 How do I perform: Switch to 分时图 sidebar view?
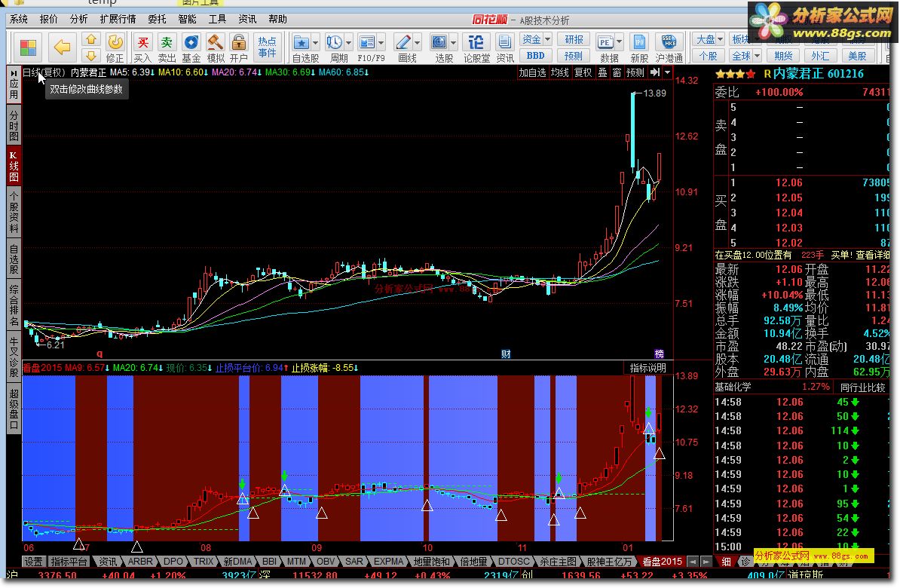click(14, 126)
